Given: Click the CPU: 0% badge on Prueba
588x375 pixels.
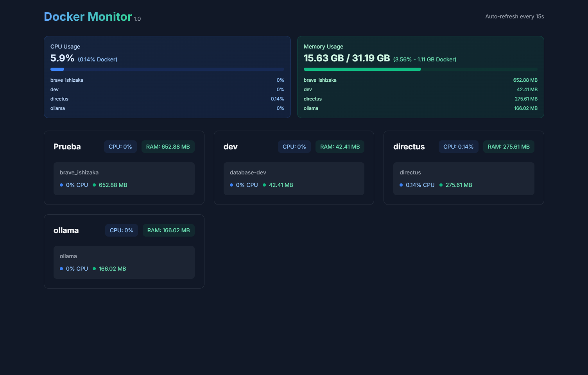Looking at the screenshot, I should (x=120, y=147).
